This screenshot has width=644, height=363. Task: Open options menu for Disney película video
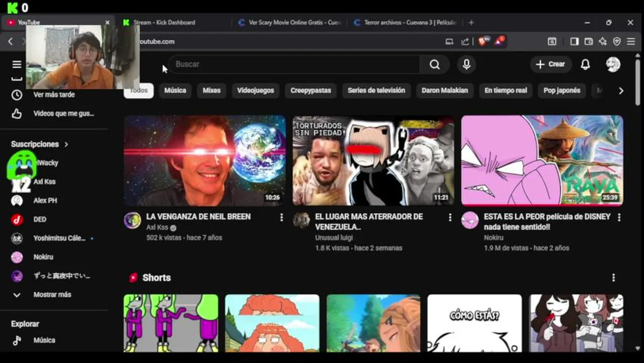pyautogui.click(x=619, y=217)
